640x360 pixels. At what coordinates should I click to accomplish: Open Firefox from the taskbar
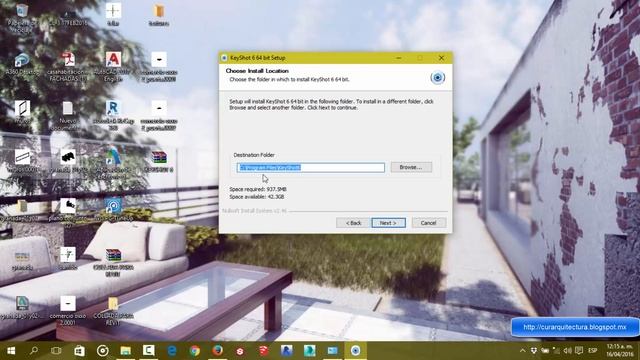pyautogui.click(x=218, y=351)
